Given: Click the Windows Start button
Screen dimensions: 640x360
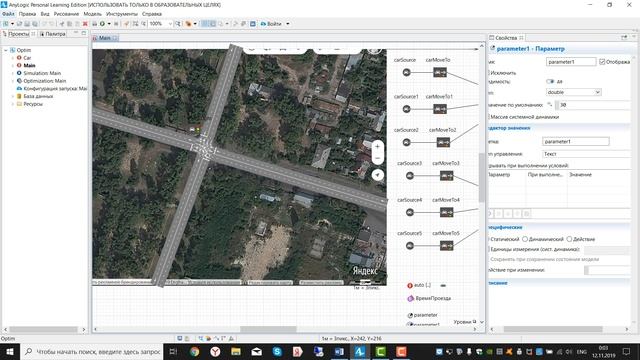Looking at the screenshot, I should coord(9,351).
